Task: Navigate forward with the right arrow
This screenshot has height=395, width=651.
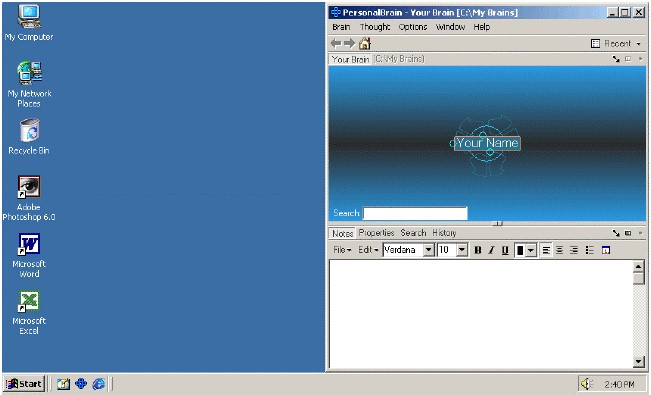Action: [350, 43]
